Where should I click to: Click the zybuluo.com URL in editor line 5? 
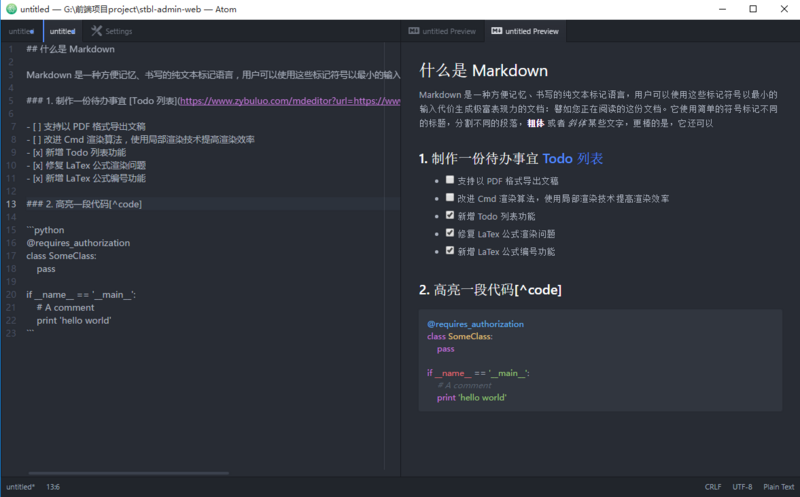[x=290, y=101]
